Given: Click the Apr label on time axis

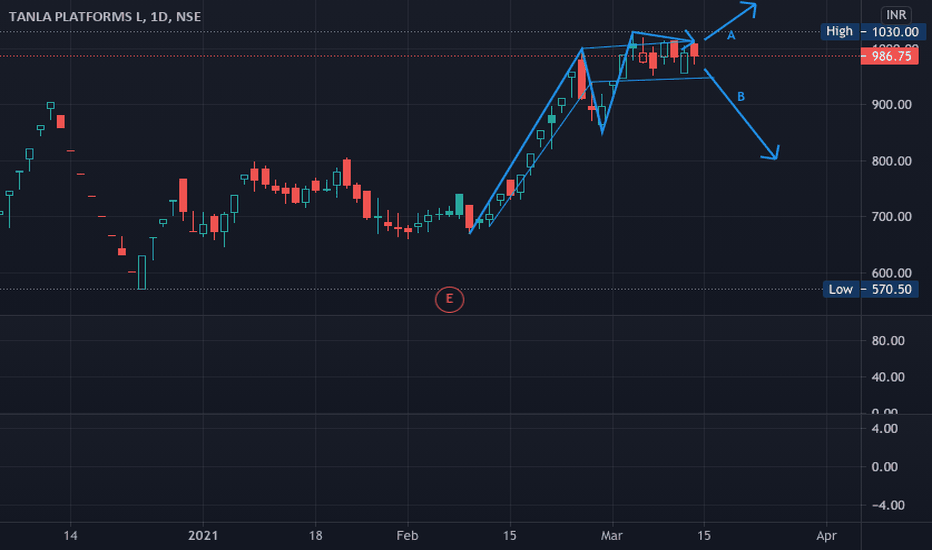Looking at the screenshot, I should coord(826,536).
